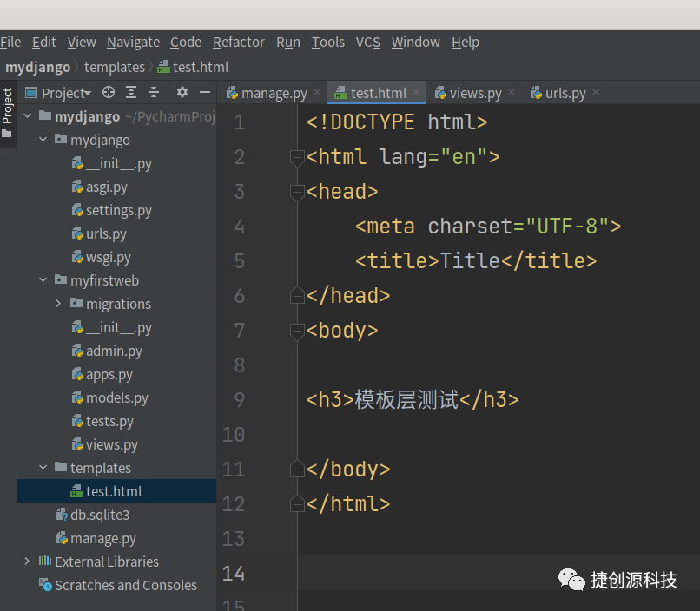
Task: Click the locate-in-project crosshair icon
Action: click(x=109, y=92)
